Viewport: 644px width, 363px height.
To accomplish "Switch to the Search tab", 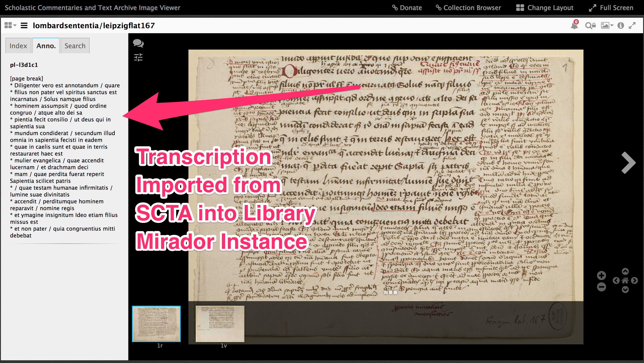I will pos(75,46).
